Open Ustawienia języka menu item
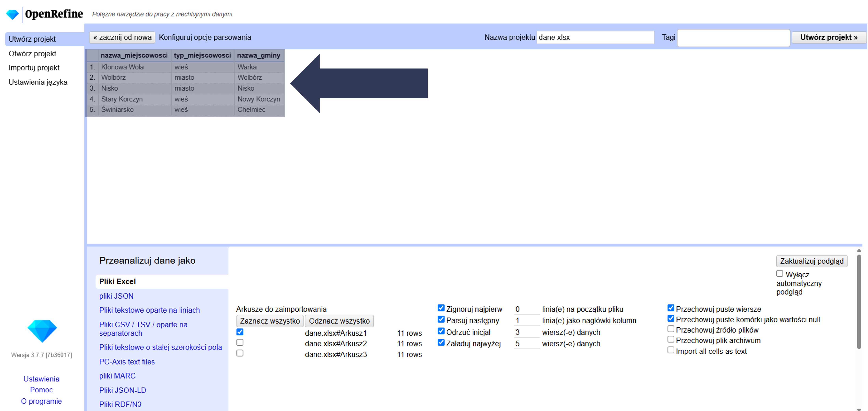Image resolution: width=868 pixels, height=411 pixels. point(38,82)
